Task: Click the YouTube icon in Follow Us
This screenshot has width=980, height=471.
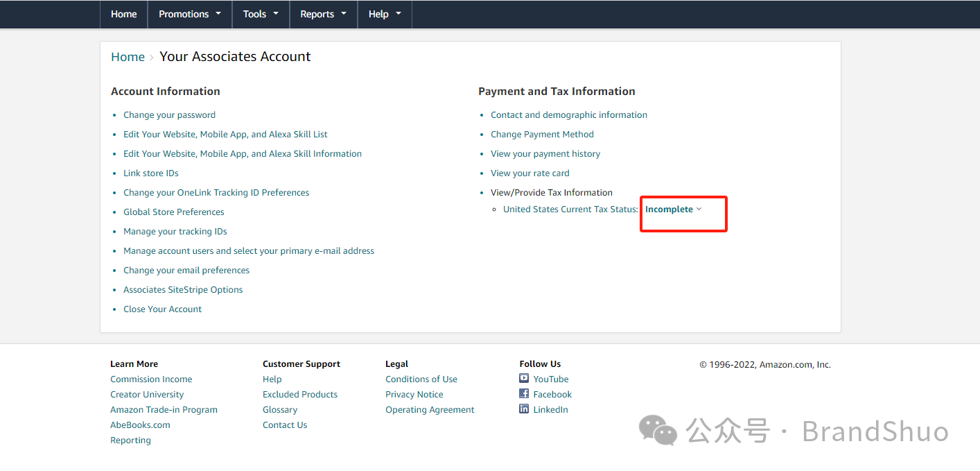Action: 524,379
